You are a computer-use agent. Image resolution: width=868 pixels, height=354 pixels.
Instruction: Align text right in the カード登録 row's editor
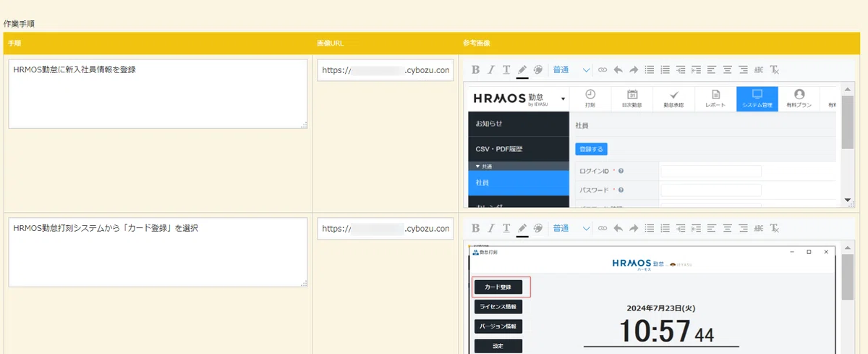pos(744,228)
